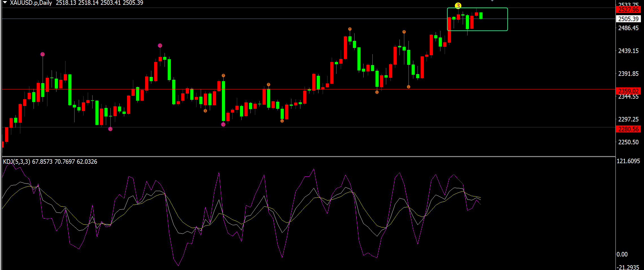Viewport: 644px width, 270px height.
Task: Click the red 2359.02 price axis label
Action: tap(628, 91)
